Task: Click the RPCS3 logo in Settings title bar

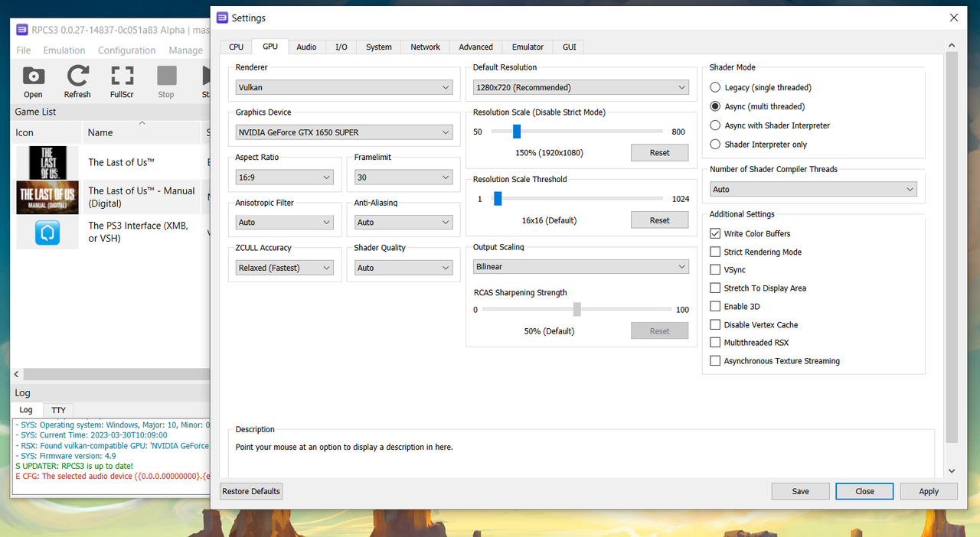Action: pos(222,18)
